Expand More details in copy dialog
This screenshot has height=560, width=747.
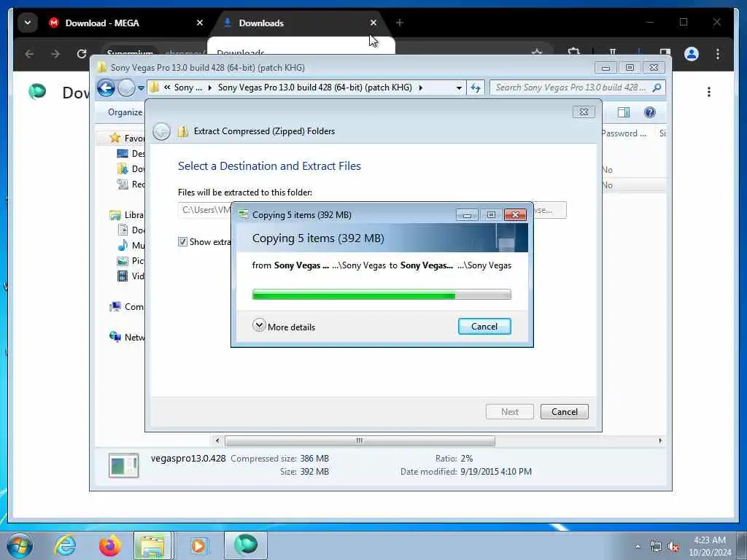tap(284, 327)
